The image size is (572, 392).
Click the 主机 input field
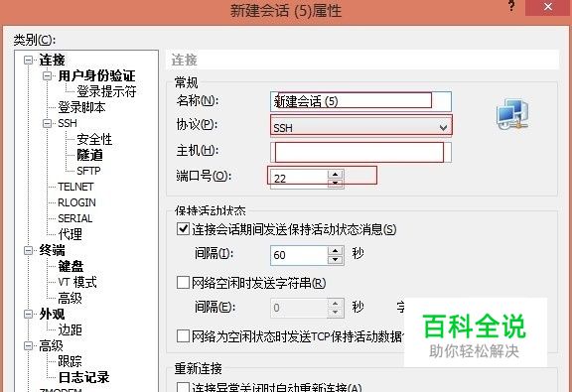click(x=360, y=152)
